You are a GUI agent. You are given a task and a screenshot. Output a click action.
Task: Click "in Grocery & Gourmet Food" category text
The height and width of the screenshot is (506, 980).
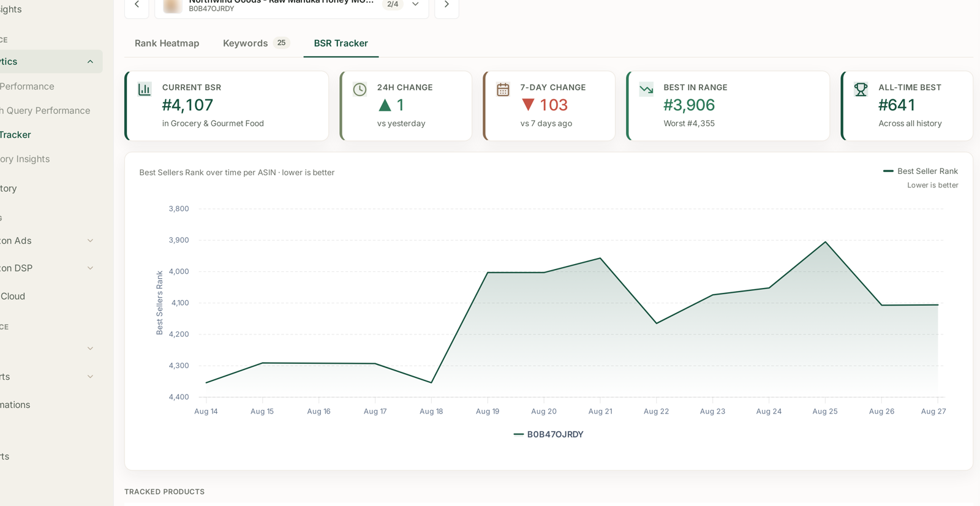(x=213, y=124)
